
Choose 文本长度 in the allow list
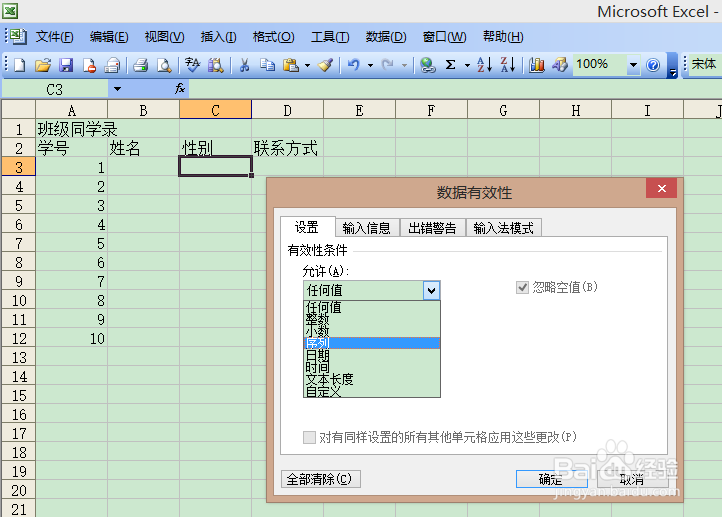click(x=372, y=379)
